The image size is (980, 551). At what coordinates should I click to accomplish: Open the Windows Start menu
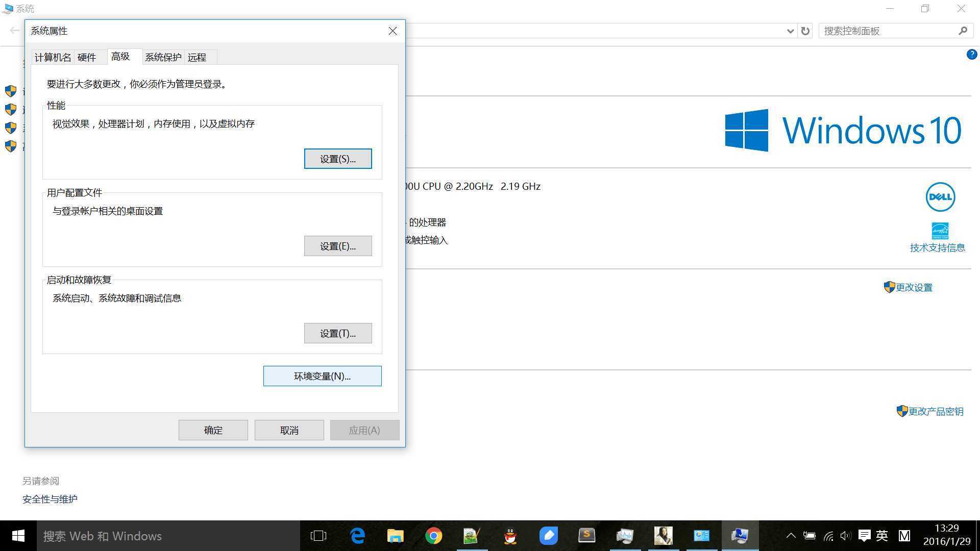click(18, 536)
